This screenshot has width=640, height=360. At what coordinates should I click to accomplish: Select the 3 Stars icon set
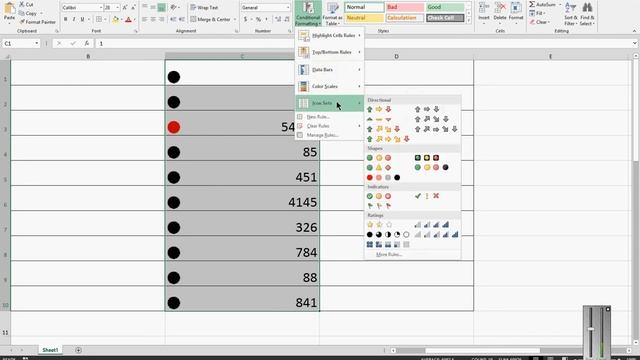click(x=379, y=224)
